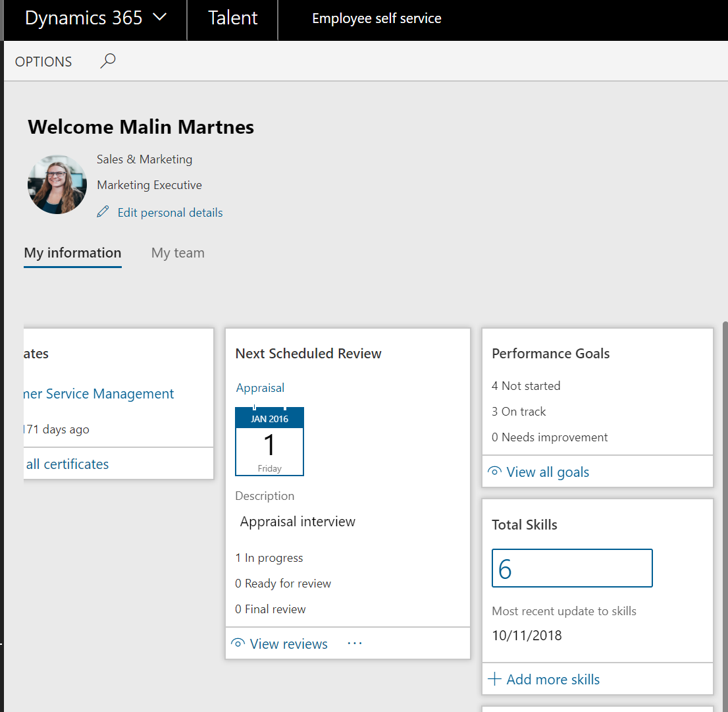Open Edit personal details link

point(170,213)
